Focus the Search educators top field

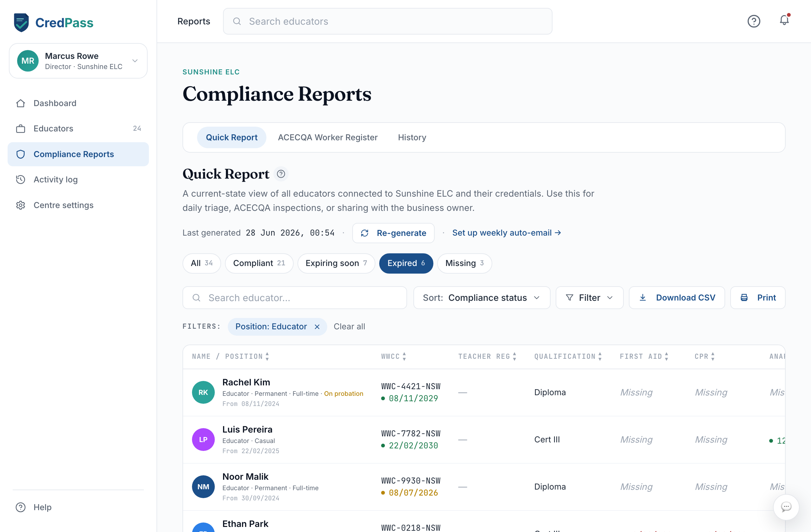point(387,22)
